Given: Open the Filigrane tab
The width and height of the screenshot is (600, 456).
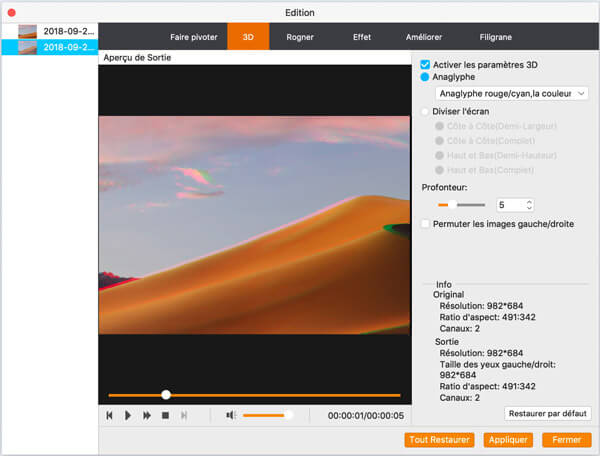Looking at the screenshot, I should click(496, 37).
